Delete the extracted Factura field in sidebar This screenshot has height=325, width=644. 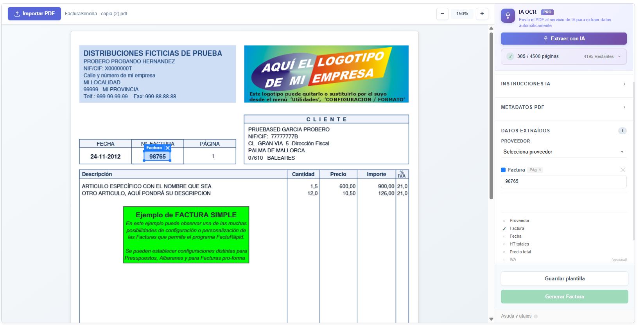[622, 170]
